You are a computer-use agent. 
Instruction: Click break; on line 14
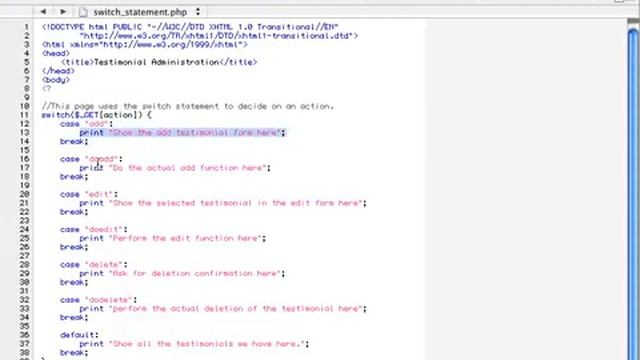pos(74,141)
